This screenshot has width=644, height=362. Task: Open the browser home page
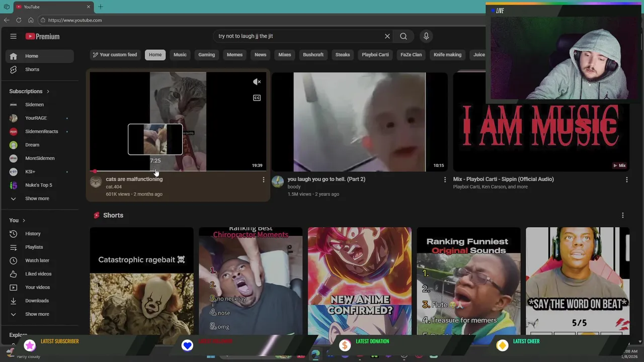point(31,20)
